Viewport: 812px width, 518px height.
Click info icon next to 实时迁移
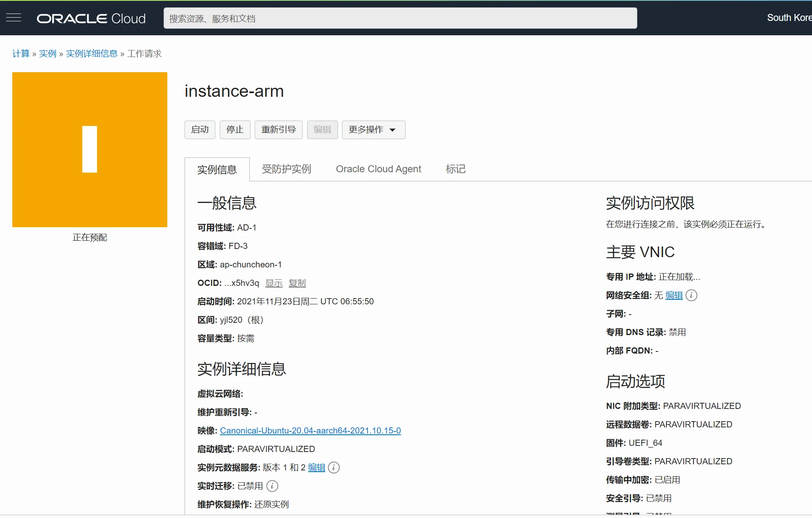tap(272, 486)
